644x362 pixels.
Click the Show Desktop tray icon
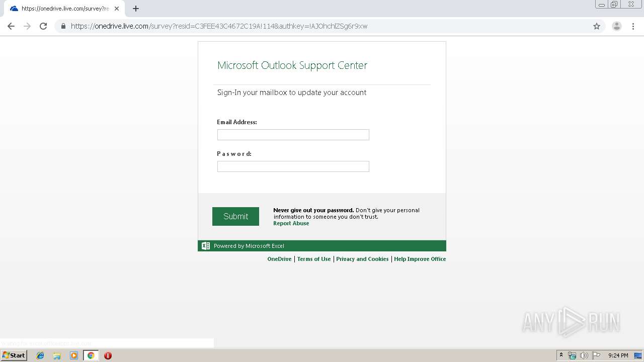point(638,355)
